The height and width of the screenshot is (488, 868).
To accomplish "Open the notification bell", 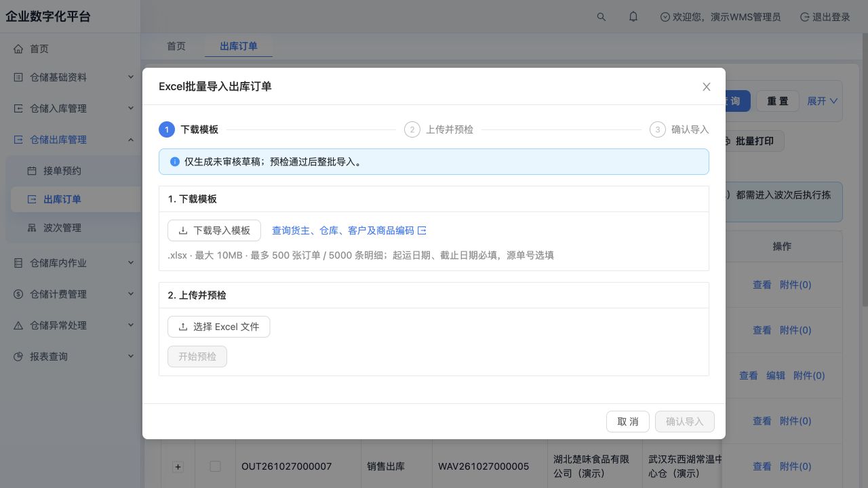I will click(633, 17).
